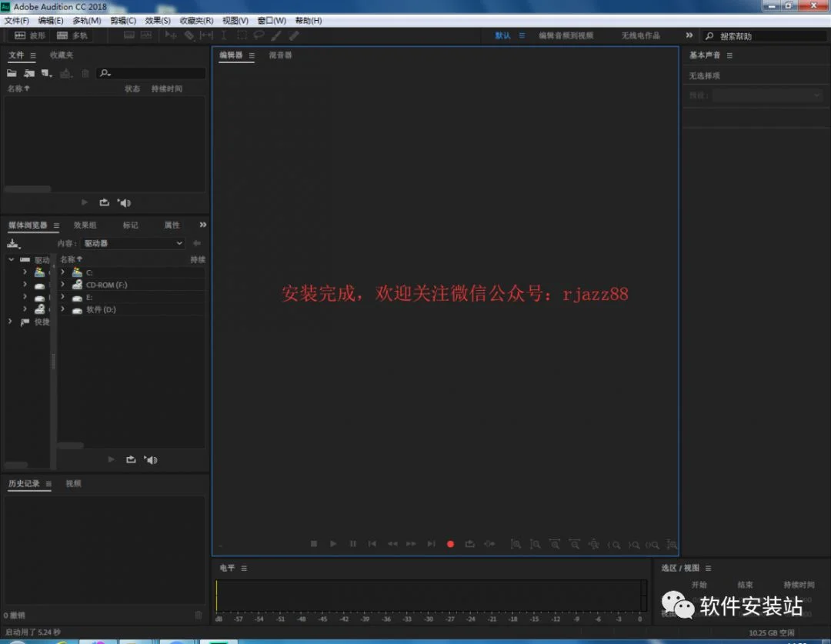Expand the E: drive row
Screen dimensions: 831x644
coord(62,297)
